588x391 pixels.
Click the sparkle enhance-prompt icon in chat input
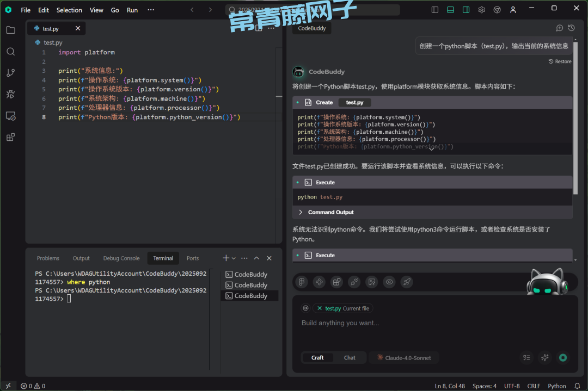pos(544,357)
